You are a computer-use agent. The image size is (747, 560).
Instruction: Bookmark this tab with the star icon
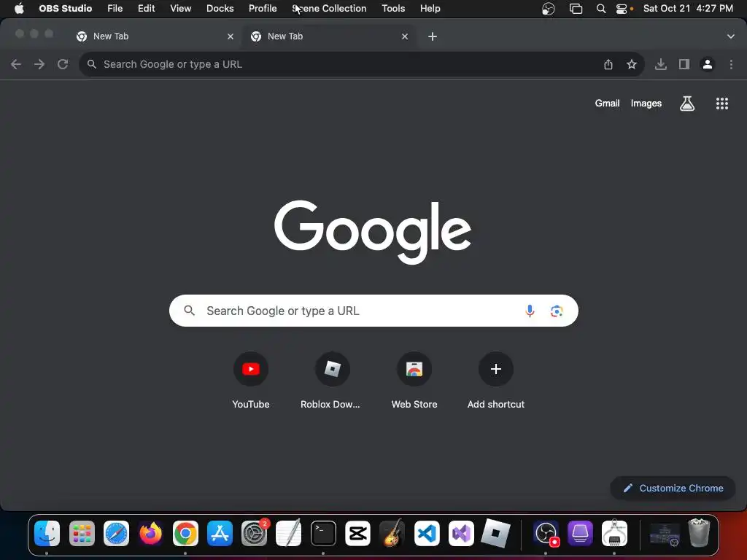[632, 64]
